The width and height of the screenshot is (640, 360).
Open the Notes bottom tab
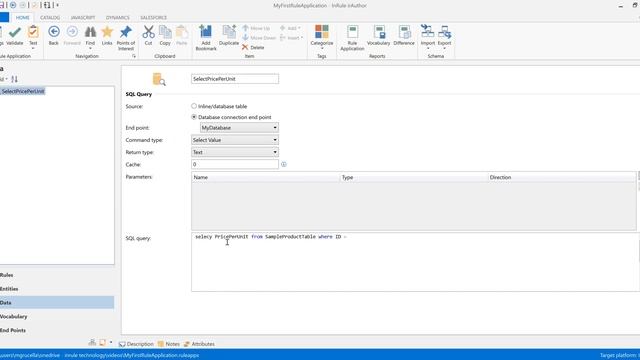169,344
